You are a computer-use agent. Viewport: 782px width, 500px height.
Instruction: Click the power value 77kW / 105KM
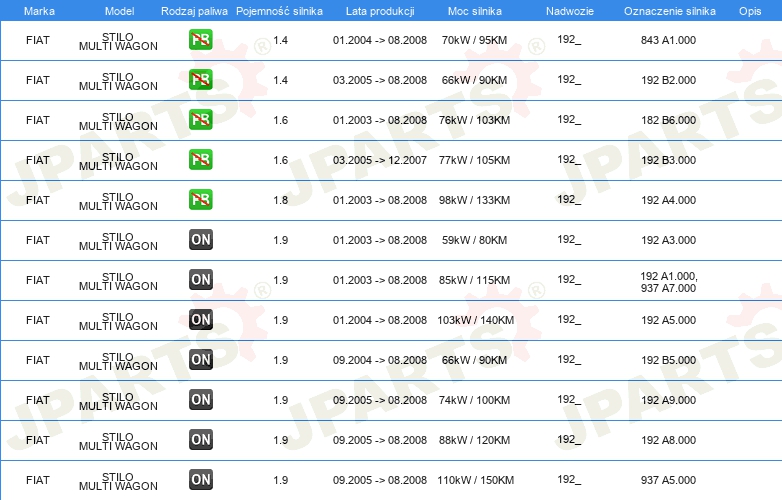(474, 160)
